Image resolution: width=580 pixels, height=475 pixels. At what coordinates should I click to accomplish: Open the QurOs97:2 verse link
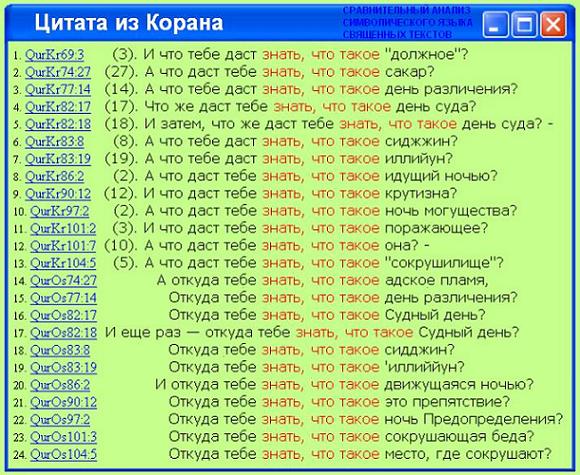click(x=60, y=420)
